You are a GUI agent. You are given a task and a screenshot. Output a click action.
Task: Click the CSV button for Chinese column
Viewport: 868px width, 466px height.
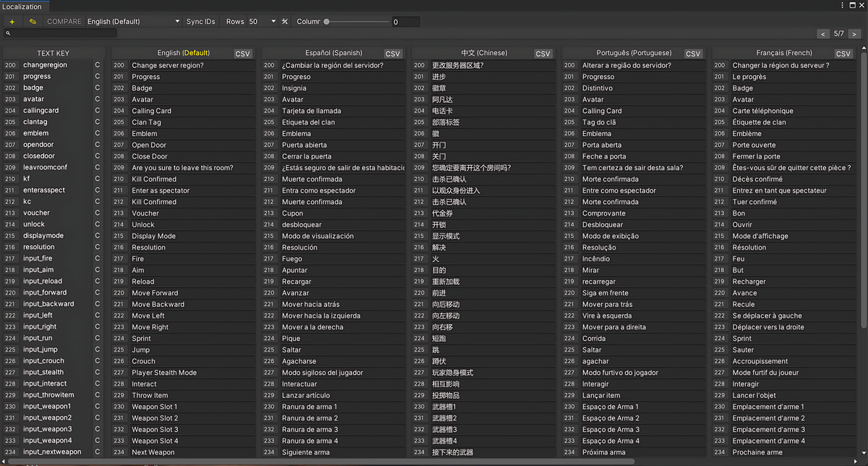click(x=543, y=54)
